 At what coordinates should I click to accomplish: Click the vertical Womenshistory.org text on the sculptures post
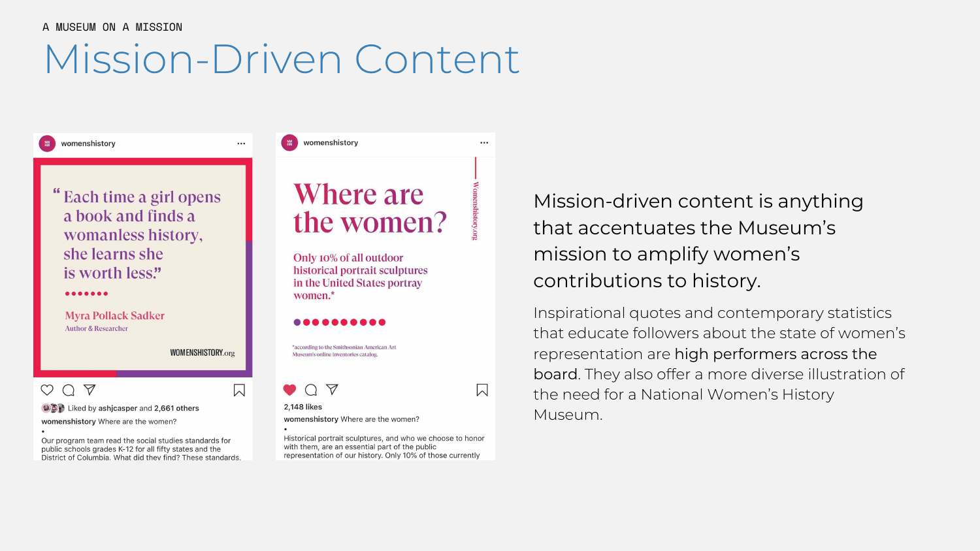coord(476,210)
